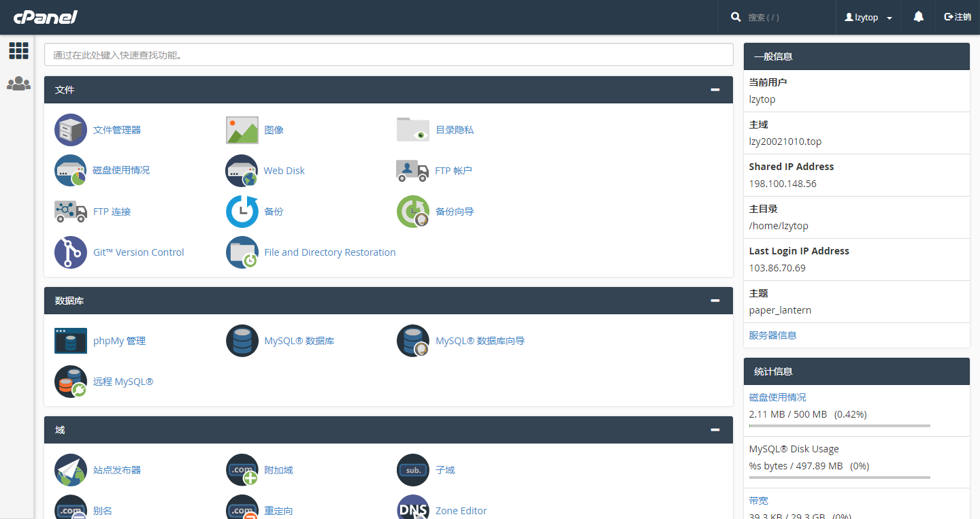The width and height of the screenshot is (980, 519).
Task: Open the FTP 帐户 truck icon
Action: (x=413, y=171)
